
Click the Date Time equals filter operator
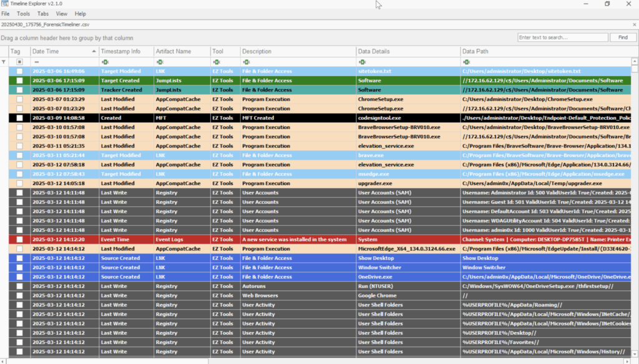coord(36,62)
